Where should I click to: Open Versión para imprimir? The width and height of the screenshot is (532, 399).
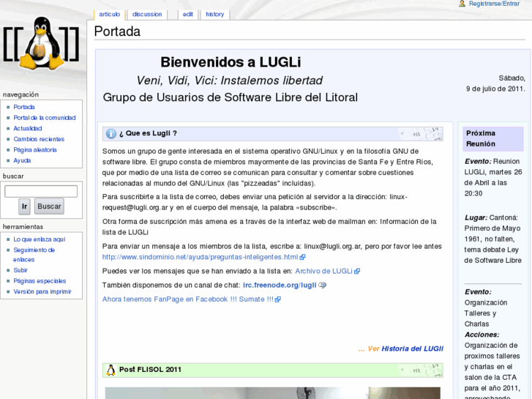click(x=42, y=291)
